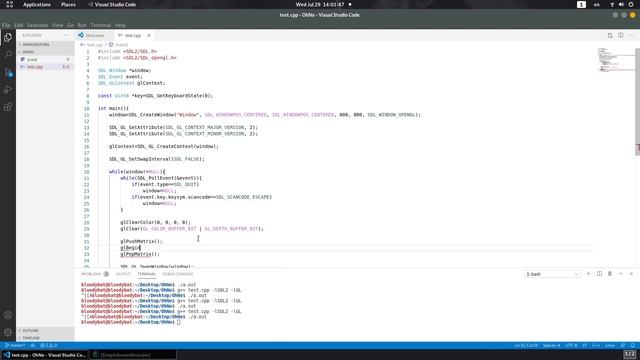This screenshot has width=640, height=360.
Task: Open the Go menu
Action: (x=71, y=25)
